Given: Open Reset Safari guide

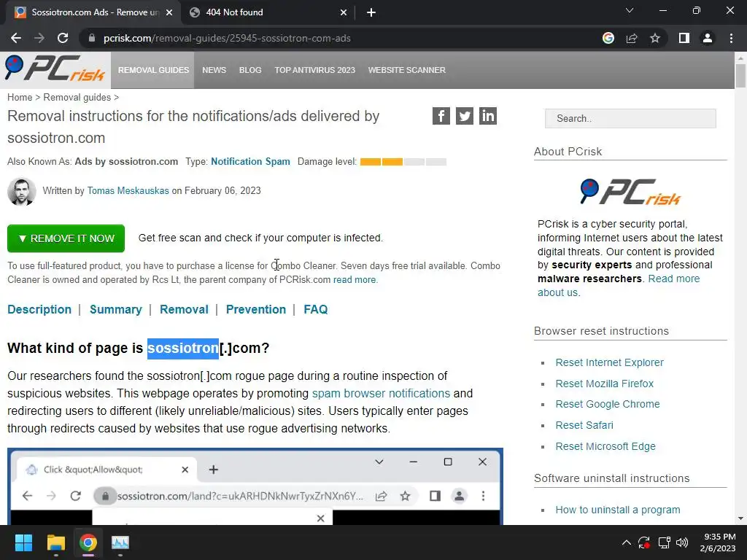Looking at the screenshot, I should [x=584, y=425].
